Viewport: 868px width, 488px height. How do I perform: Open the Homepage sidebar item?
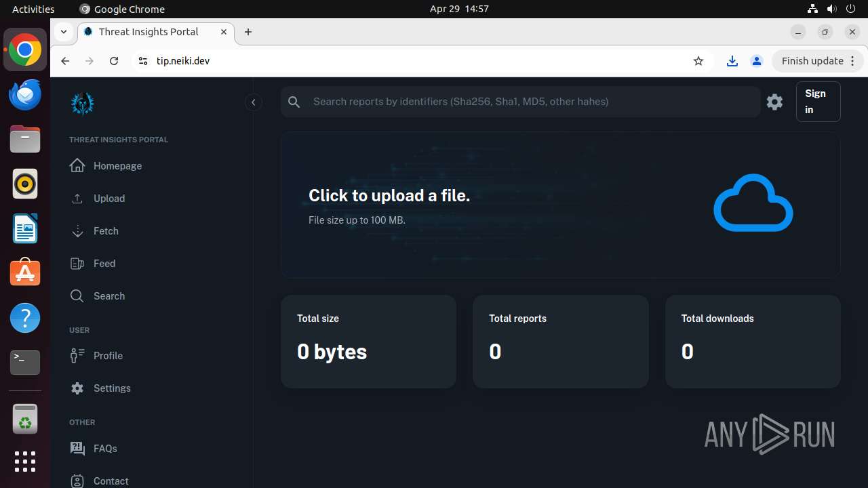152,166
